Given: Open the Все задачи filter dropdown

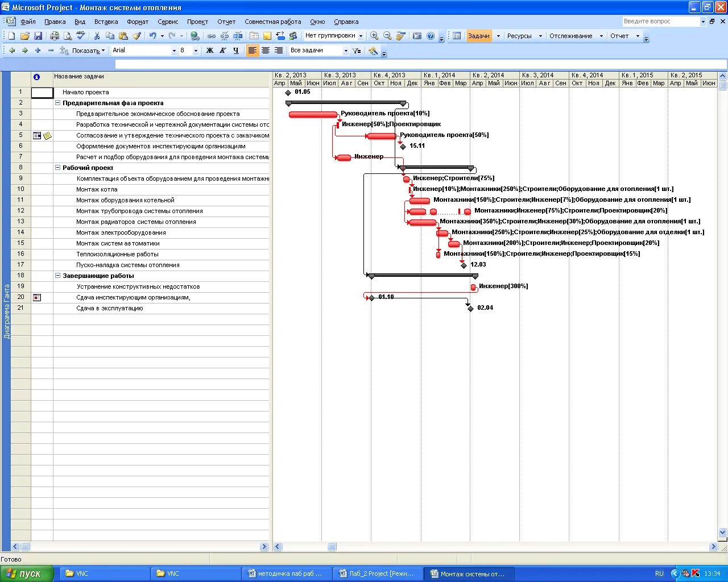Looking at the screenshot, I should point(346,51).
